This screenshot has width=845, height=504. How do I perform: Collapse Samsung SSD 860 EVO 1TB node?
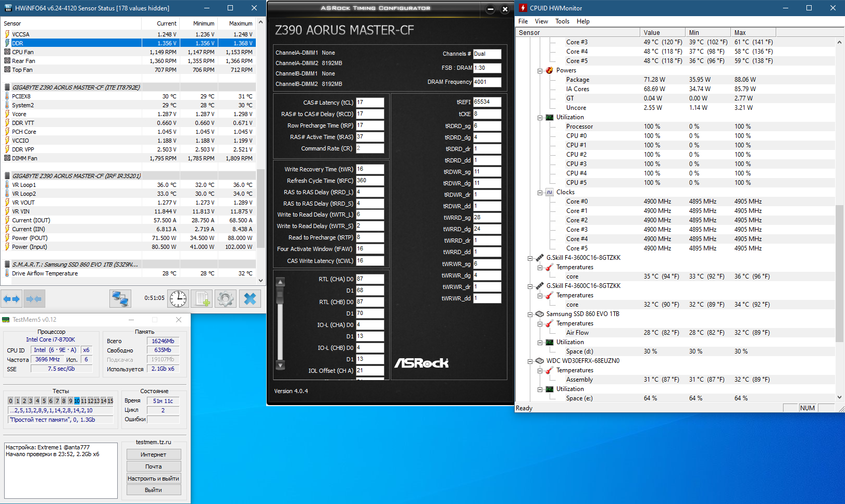(x=530, y=314)
